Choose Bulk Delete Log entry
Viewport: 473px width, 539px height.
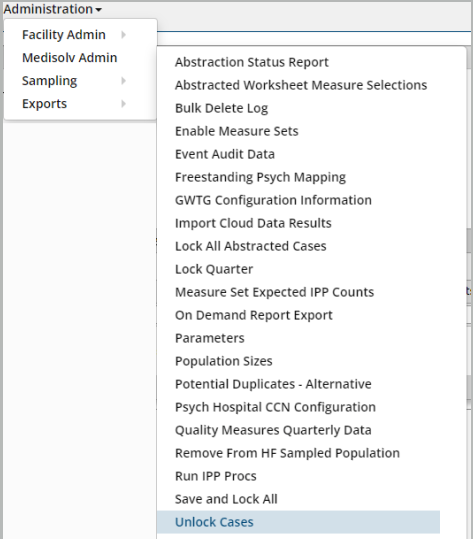pyautogui.click(x=221, y=108)
